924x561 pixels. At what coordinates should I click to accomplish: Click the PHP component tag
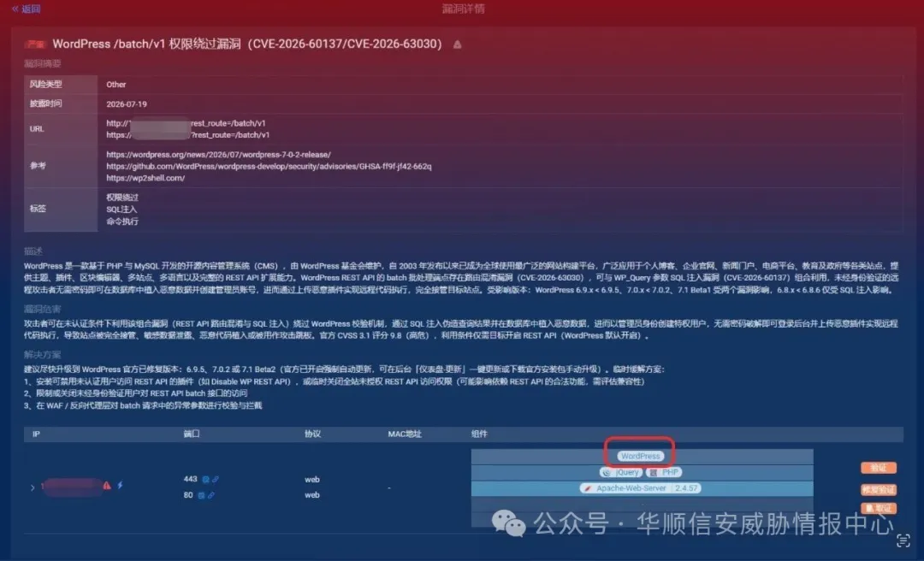[664, 473]
